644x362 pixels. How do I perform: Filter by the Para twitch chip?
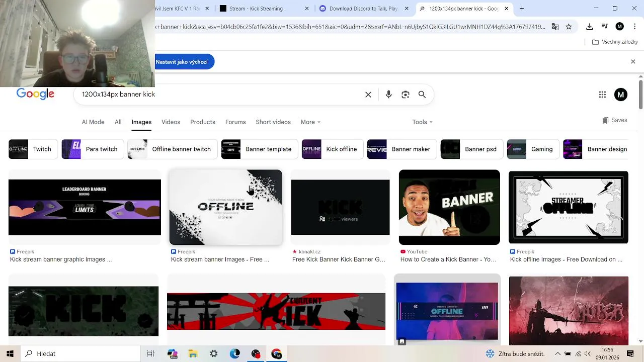tap(93, 149)
